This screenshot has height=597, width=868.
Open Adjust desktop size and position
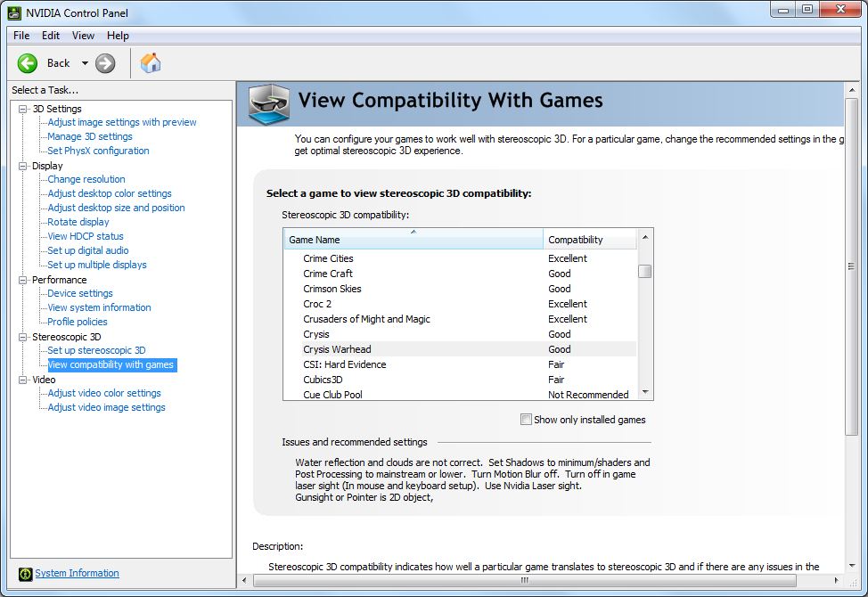click(116, 208)
